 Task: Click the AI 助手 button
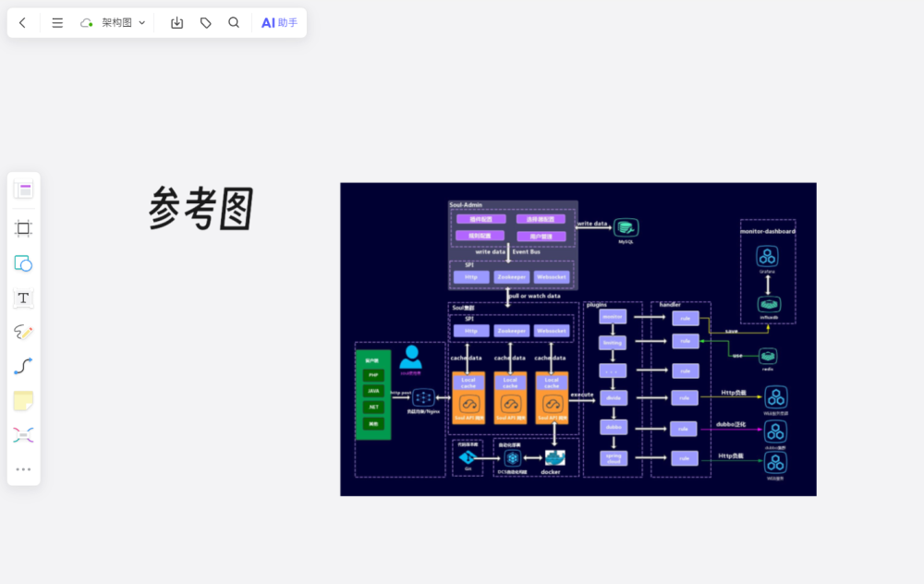279,22
